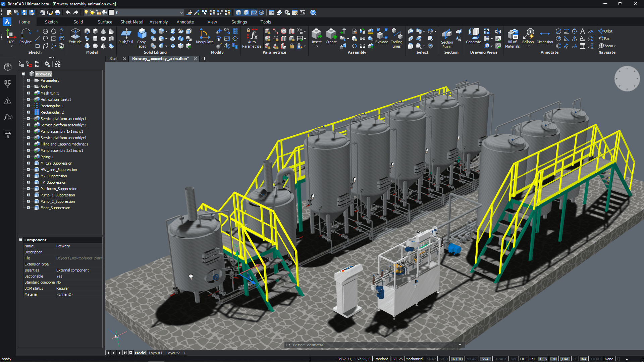Enable ESNAP in the status bar
Image resolution: width=644 pixels, height=362 pixels.
(485, 359)
